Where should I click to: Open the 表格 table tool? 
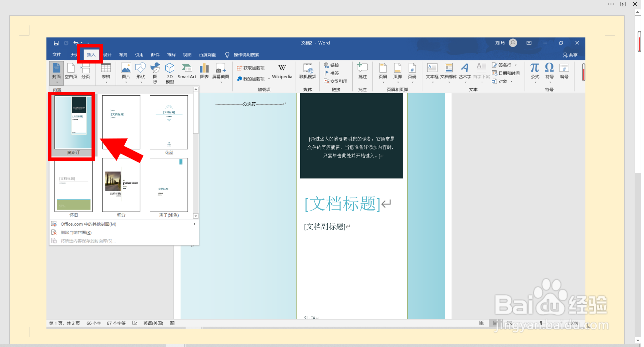pos(106,73)
